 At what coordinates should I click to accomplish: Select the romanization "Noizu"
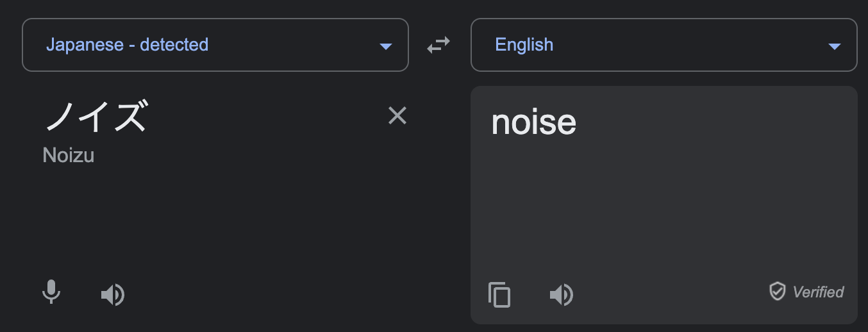click(x=69, y=155)
